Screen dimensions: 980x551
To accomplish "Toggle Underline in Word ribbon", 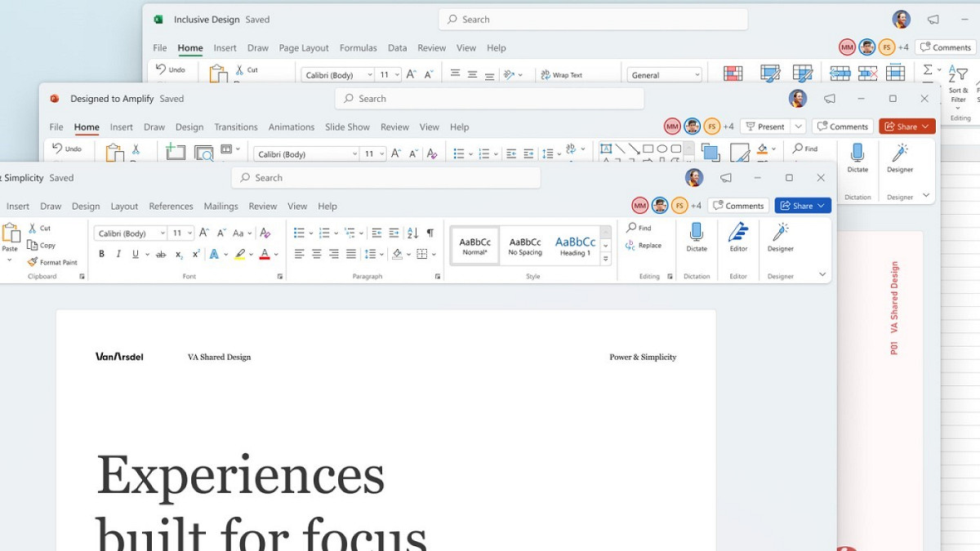I will click(x=136, y=255).
